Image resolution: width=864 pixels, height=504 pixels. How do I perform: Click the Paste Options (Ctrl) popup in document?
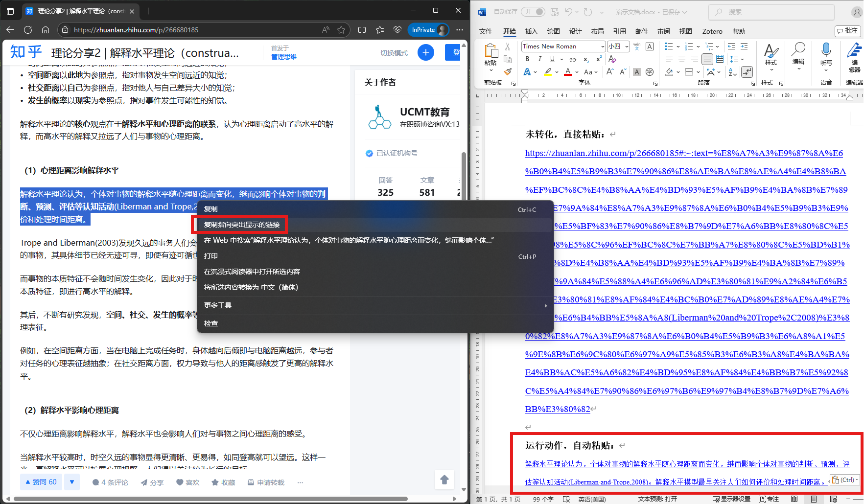(845, 480)
